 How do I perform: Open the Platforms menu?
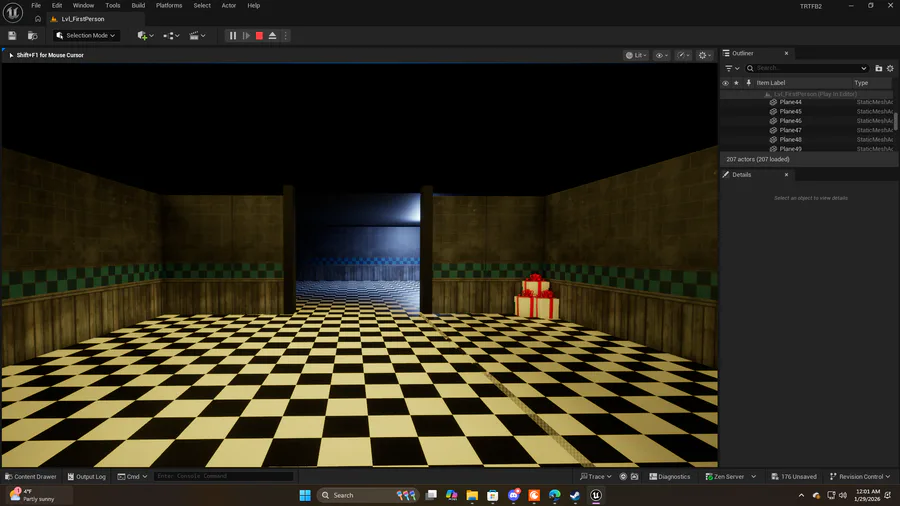click(x=169, y=5)
